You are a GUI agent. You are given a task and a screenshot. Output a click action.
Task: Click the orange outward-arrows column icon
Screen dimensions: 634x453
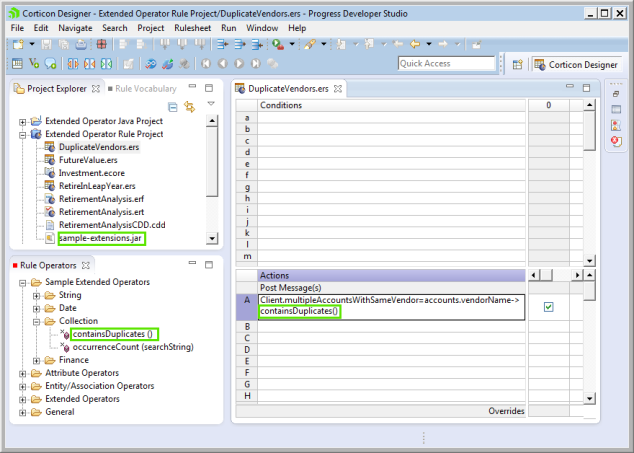(x=73, y=64)
